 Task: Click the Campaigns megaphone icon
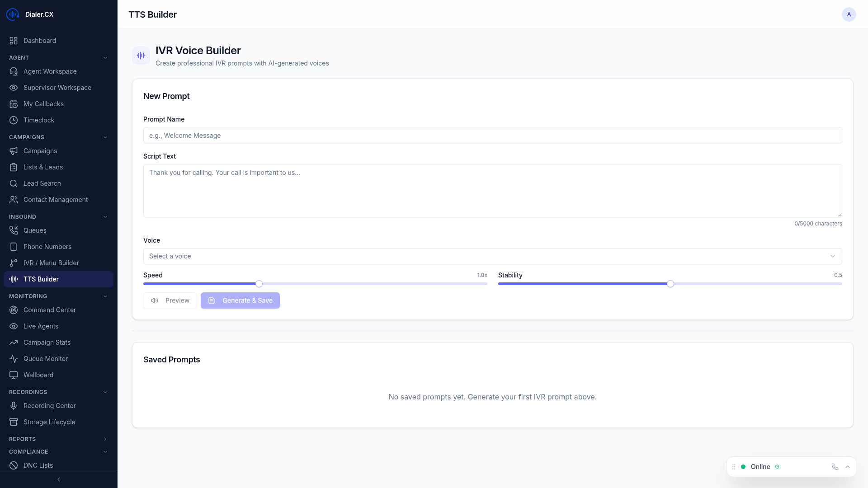click(14, 150)
